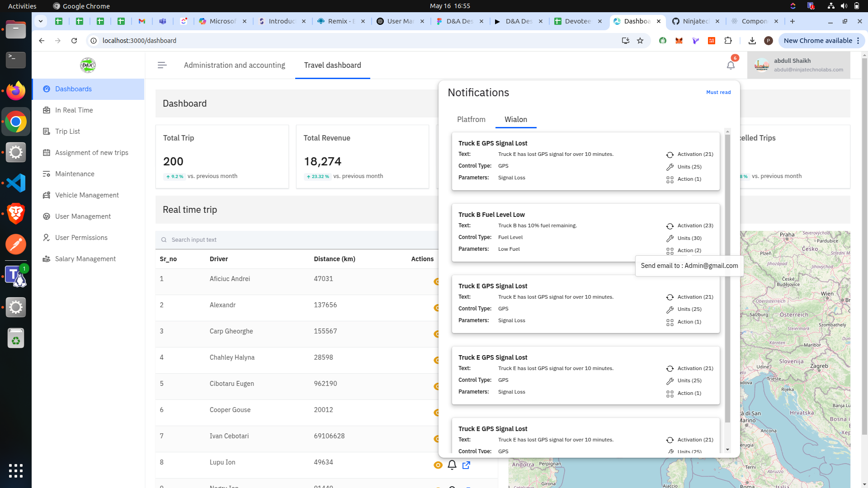The height and width of the screenshot is (488, 868).
Task: Click the bell icon in Lupu Ion row
Action: [452, 465]
